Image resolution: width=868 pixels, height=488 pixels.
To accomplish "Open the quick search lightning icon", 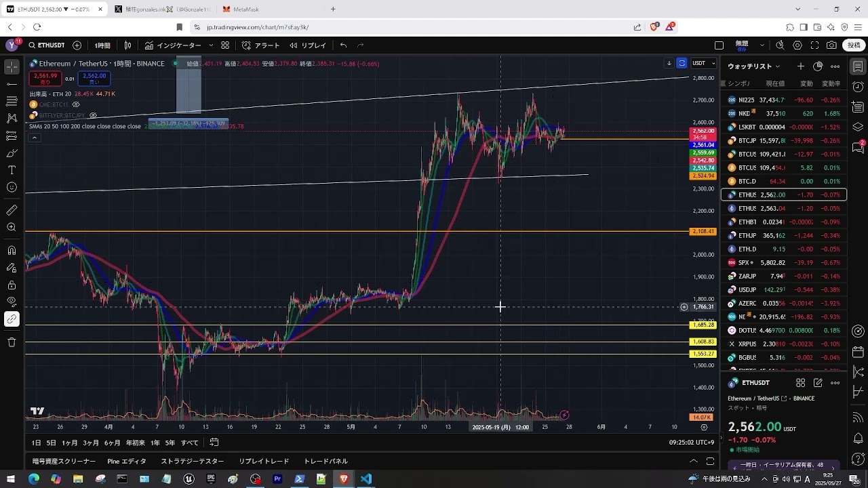I will tap(780, 45).
